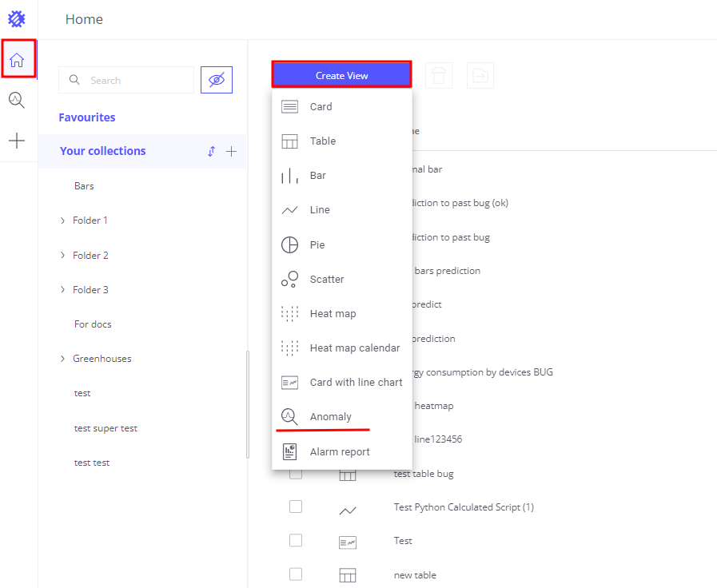Expand Folder 3 tree item
The height and width of the screenshot is (588, 717).
pos(63,290)
